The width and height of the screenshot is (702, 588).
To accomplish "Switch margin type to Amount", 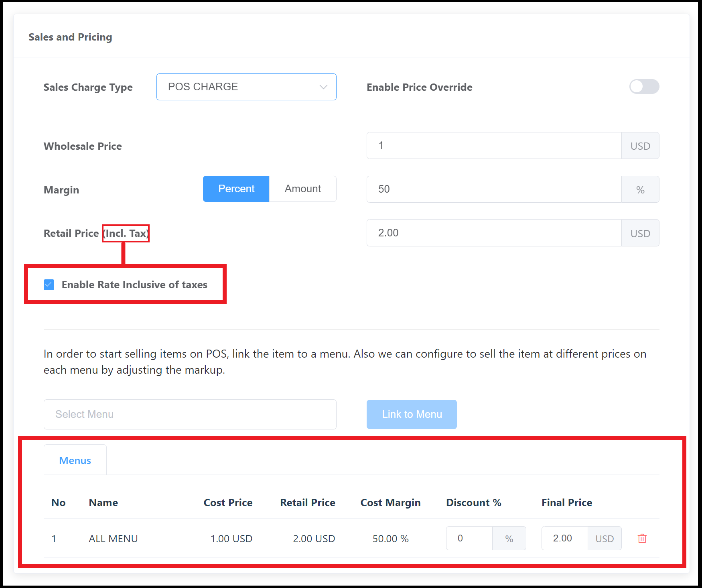I will tap(302, 189).
